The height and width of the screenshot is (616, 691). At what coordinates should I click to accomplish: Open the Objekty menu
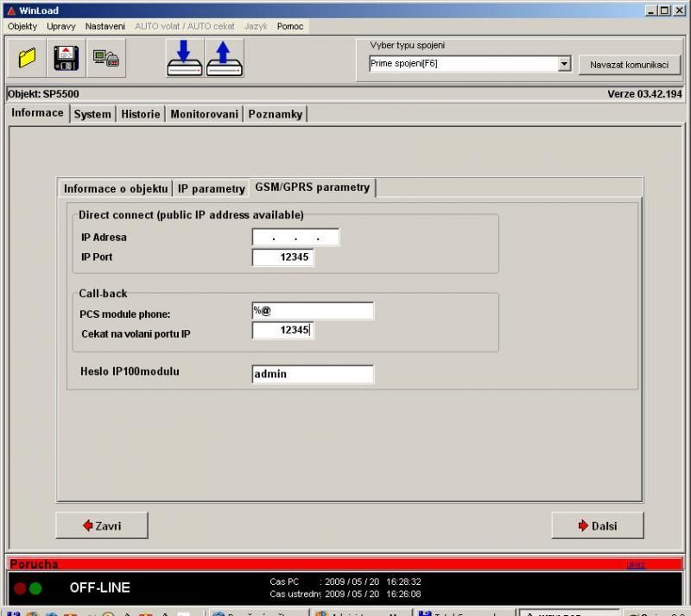[x=22, y=26]
